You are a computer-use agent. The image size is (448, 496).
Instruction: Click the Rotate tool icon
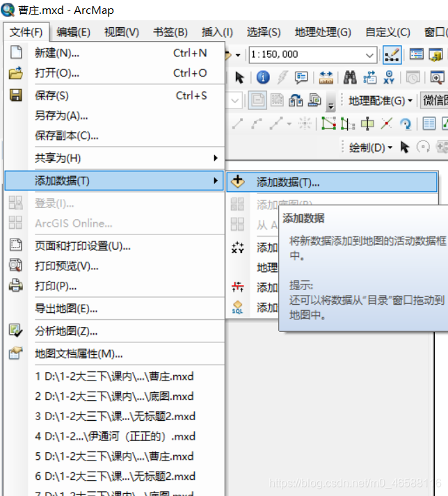tap(406, 124)
